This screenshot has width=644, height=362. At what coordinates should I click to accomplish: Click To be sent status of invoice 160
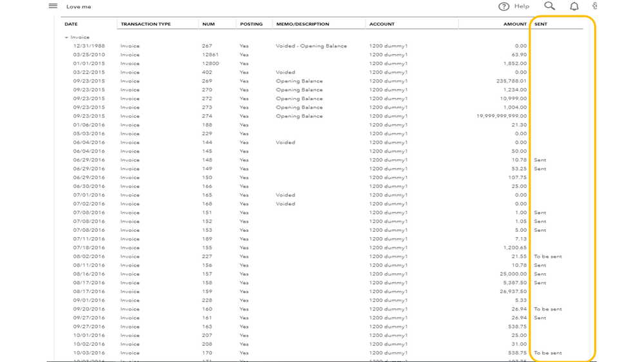(x=548, y=309)
